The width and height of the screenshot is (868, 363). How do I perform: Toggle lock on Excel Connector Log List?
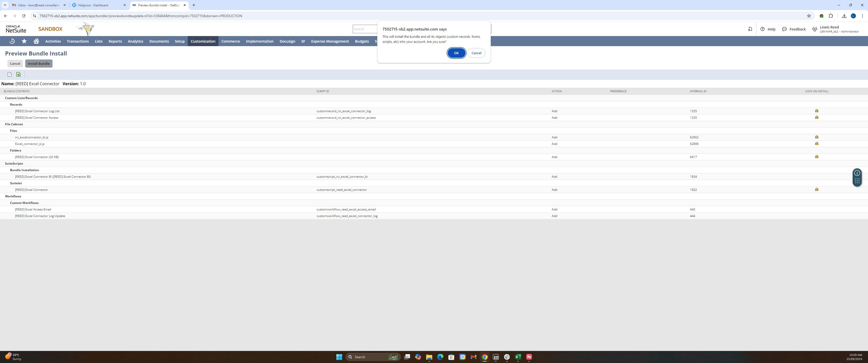point(817,111)
